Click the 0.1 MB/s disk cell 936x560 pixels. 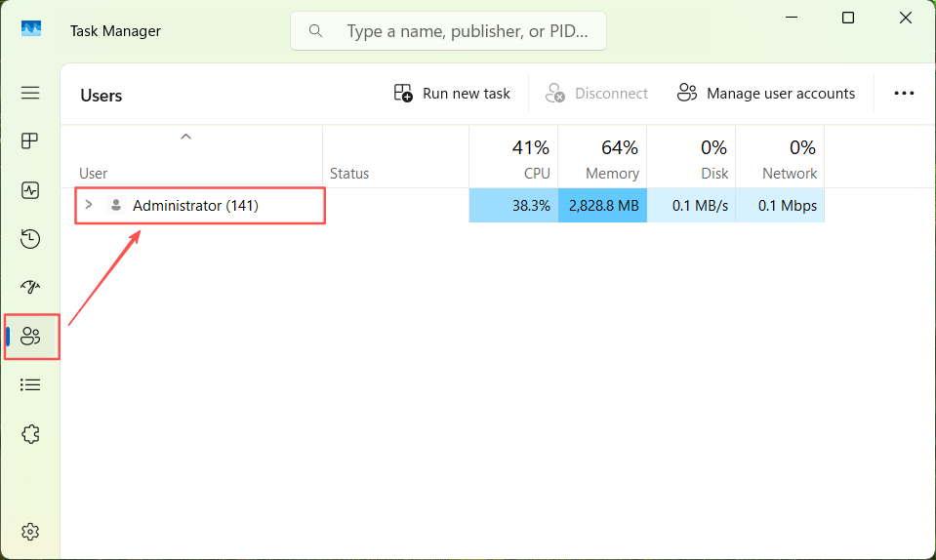point(691,205)
